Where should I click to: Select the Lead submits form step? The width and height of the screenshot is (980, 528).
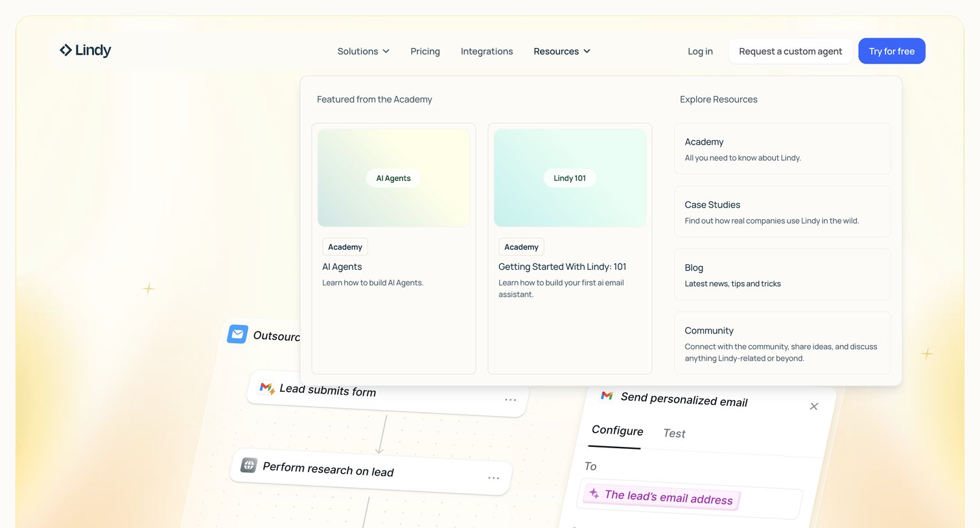(388, 394)
